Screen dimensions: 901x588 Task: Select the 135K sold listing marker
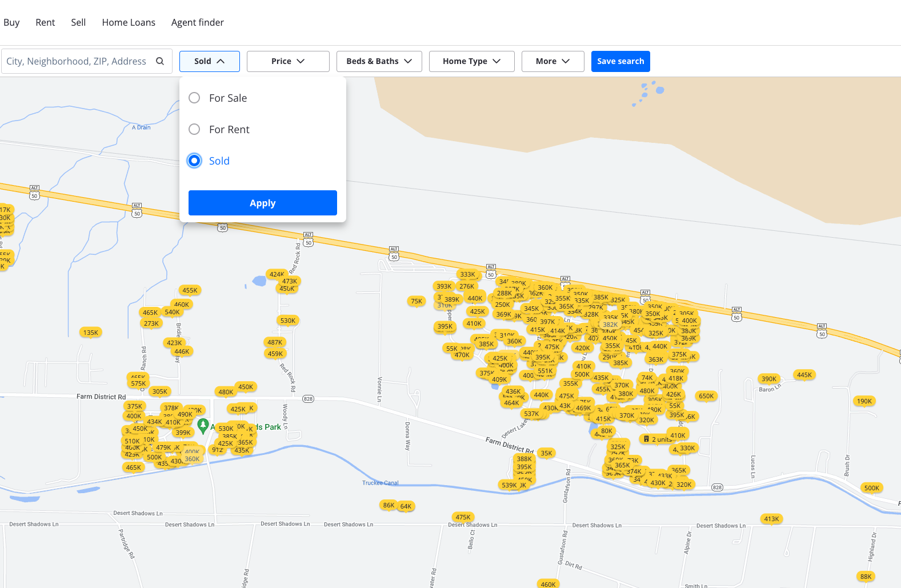tap(91, 333)
